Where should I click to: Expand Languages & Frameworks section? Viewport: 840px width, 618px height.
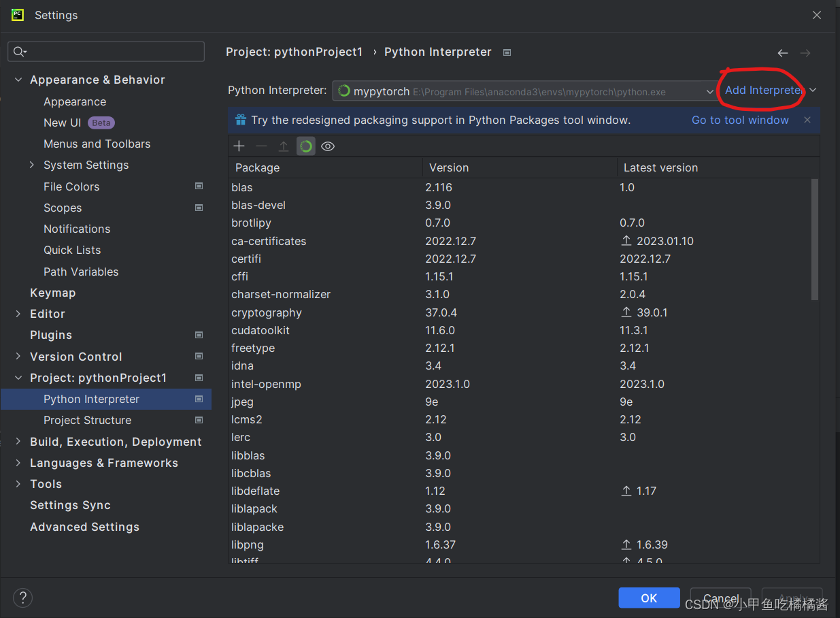[x=18, y=463]
